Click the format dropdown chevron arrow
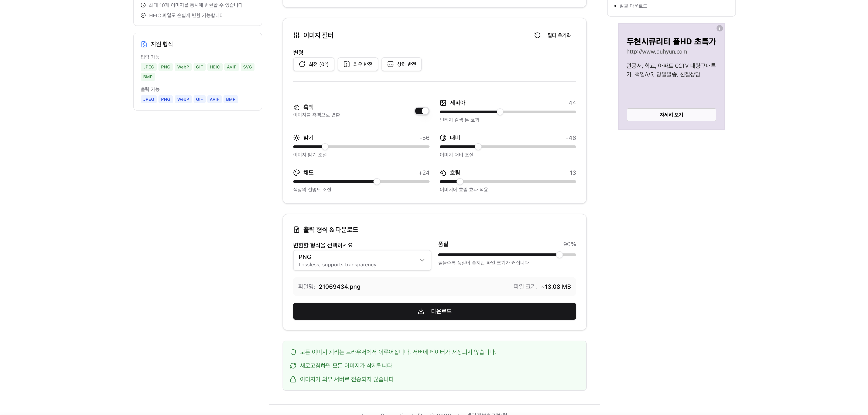The width and height of the screenshot is (868, 415). (422, 260)
